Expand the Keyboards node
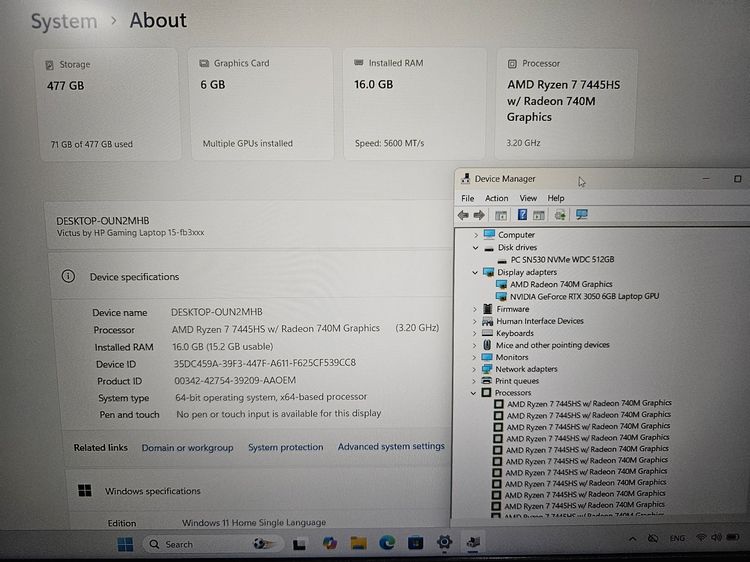750x562 pixels. 474,333
